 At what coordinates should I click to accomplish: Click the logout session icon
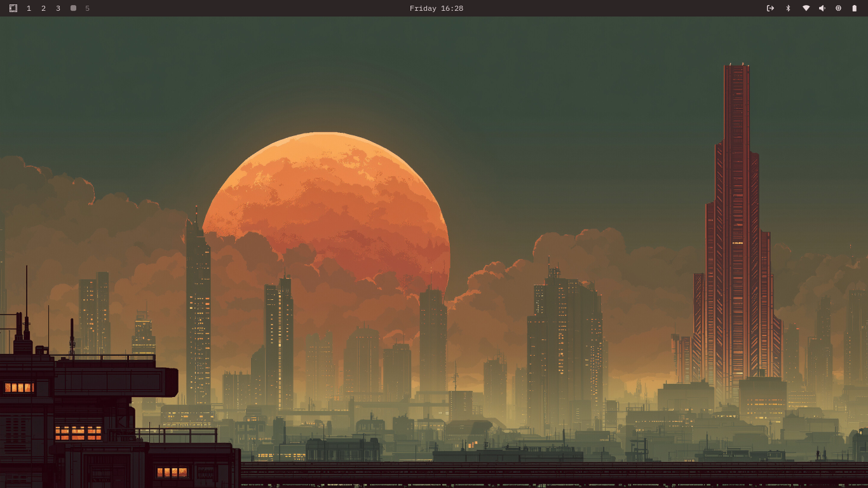pos(770,8)
